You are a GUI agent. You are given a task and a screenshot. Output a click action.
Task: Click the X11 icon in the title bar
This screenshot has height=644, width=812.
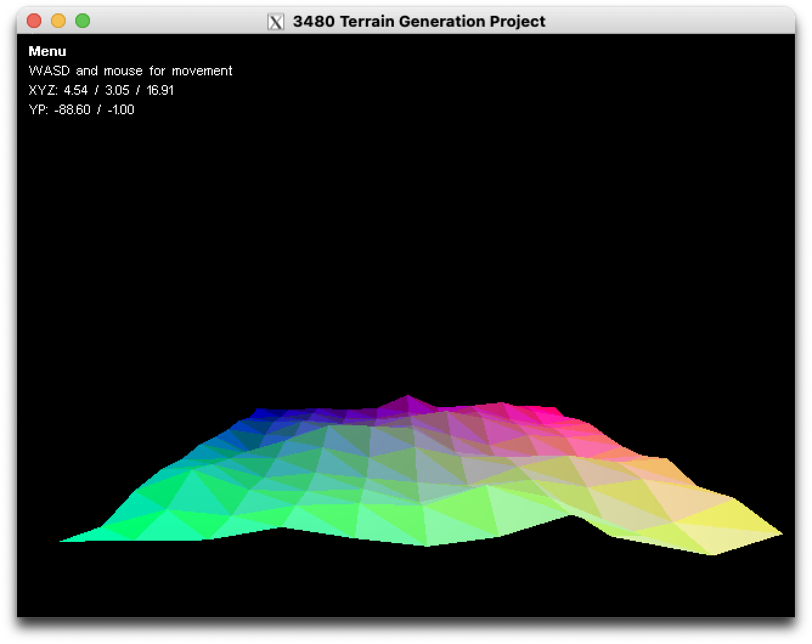click(x=276, y=21)
